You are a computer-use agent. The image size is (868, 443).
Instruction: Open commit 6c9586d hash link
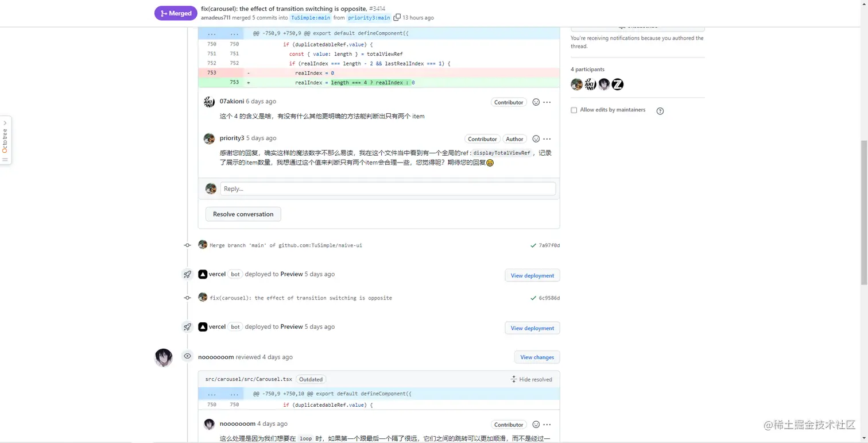[x=549, y=298]
